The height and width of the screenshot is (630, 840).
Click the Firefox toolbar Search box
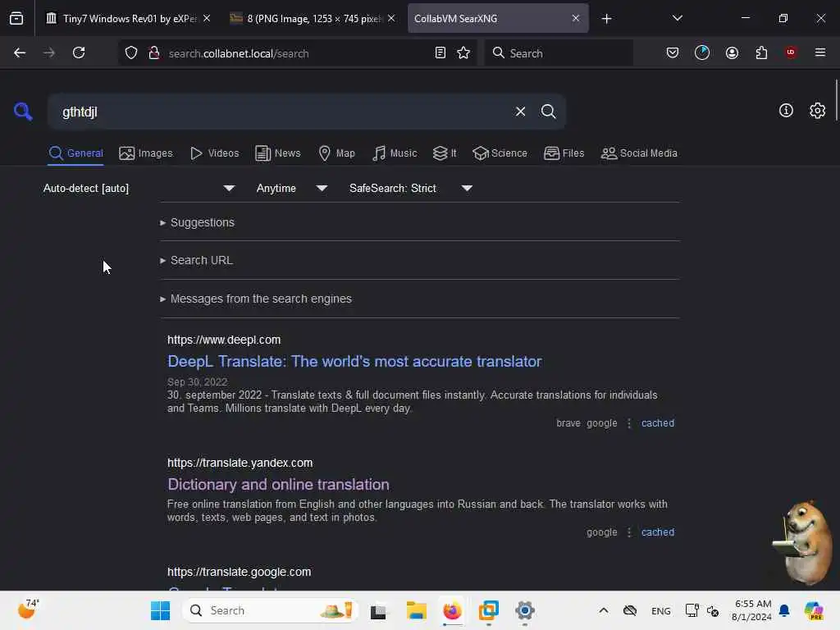pyautogui.click(x=559, y=53)
